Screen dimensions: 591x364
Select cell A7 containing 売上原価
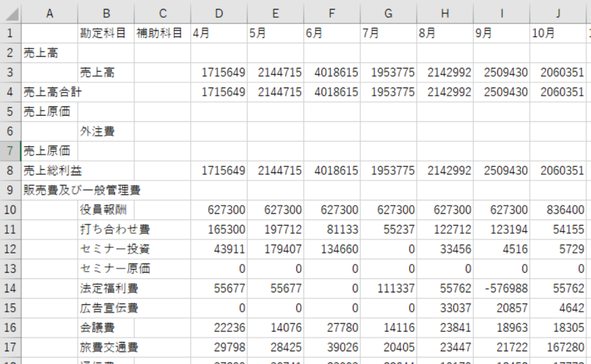click(49, 151)
